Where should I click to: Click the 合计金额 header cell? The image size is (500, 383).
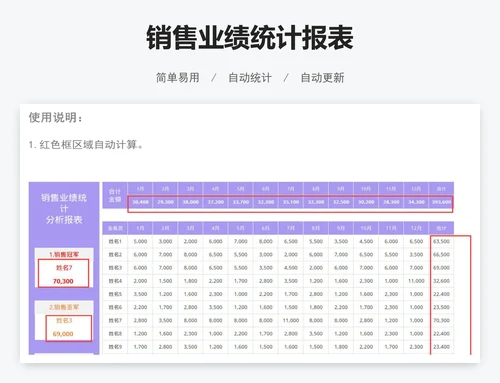tap(115, 195)
